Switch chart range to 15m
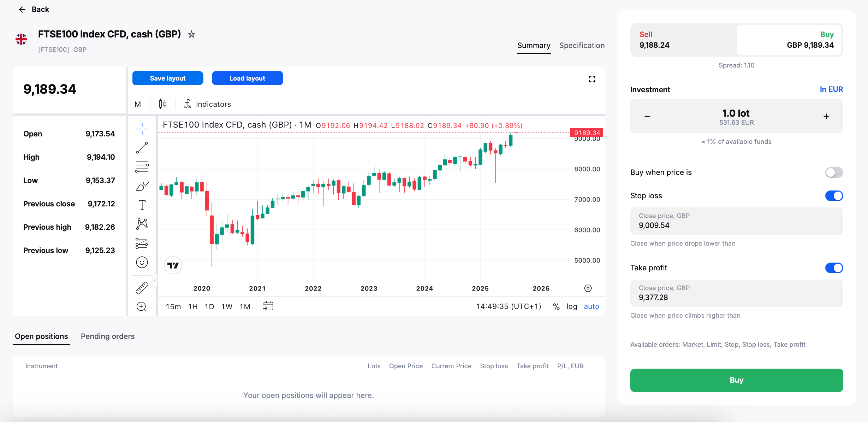 point(173,306)
